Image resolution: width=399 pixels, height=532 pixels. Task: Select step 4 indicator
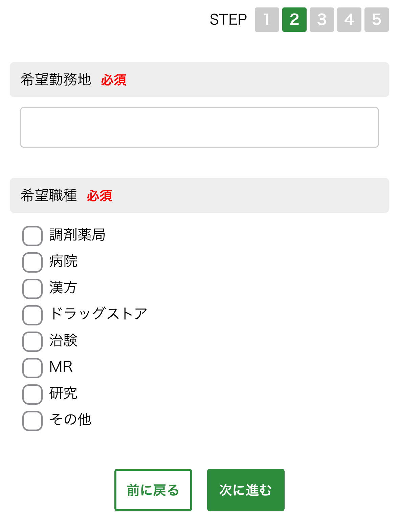coord(349,20)
